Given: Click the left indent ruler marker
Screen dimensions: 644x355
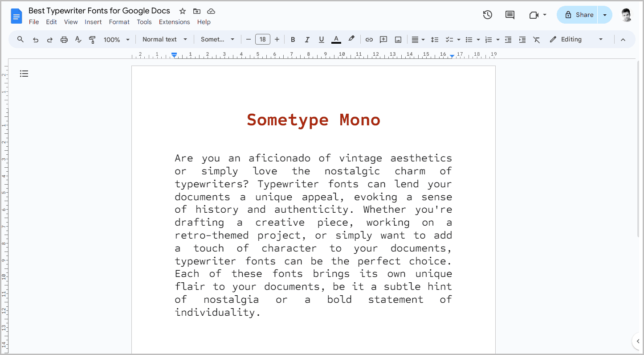Looking at the screenshot, I should (174, 55).
